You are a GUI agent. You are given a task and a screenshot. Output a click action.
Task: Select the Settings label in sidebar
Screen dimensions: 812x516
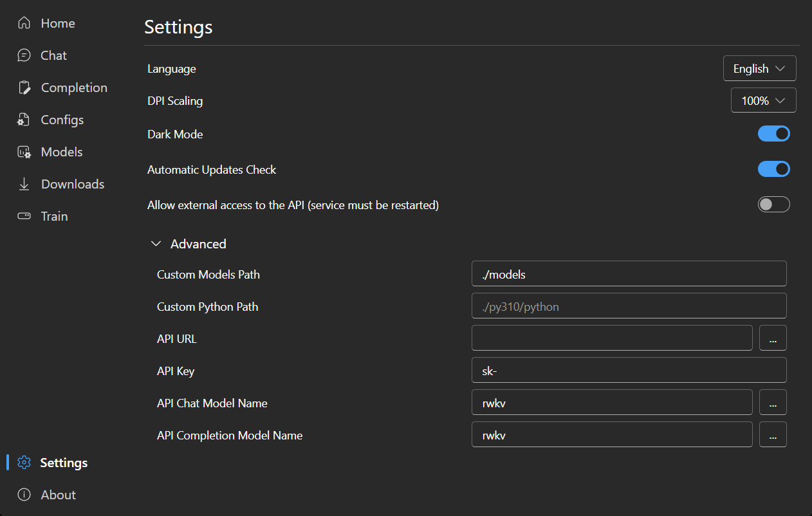coord(64,463)
